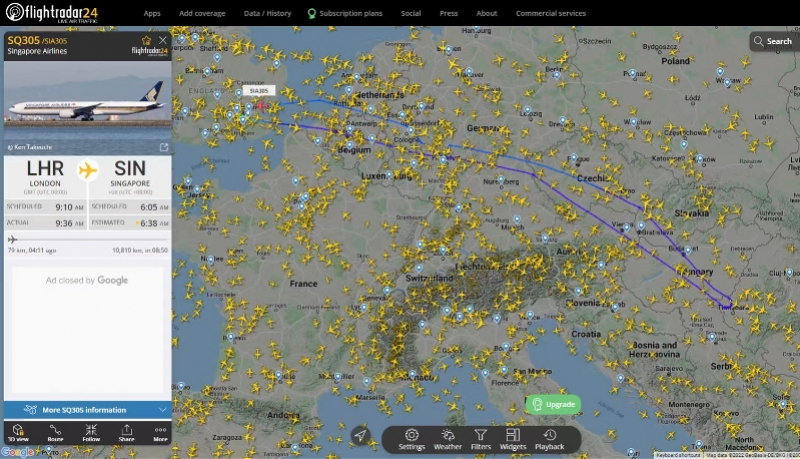Click the LHR departure airport code
This screenshot has height=459, width=800.
[45, 168]
